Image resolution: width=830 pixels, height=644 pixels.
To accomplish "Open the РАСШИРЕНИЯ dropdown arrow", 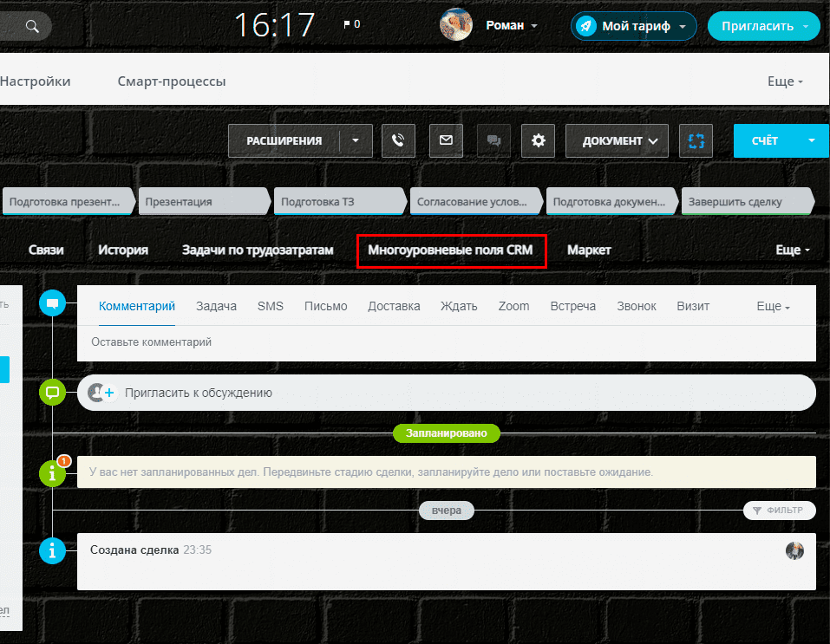I will coord(356,140).
